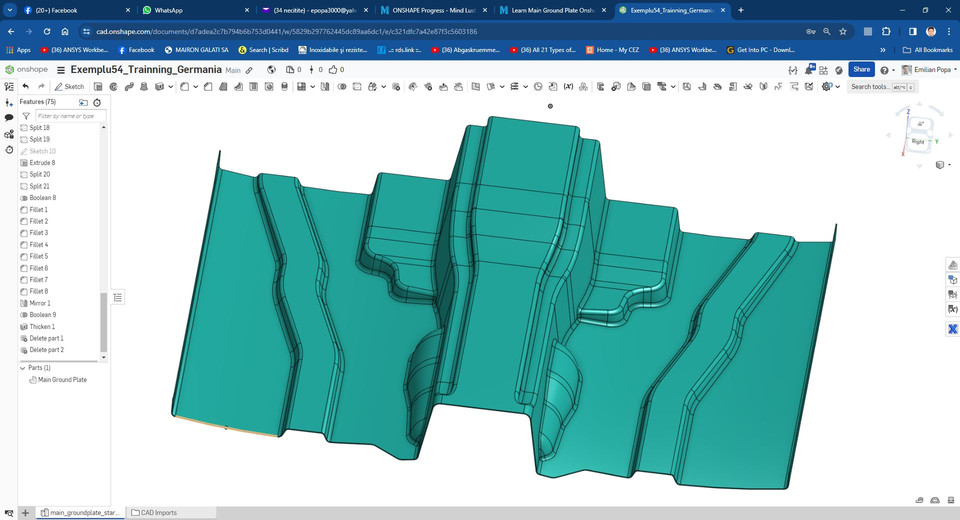Switch to Learn Main Ground Plate tab
This screenshot has height=520, width=960.
(553, 10)
